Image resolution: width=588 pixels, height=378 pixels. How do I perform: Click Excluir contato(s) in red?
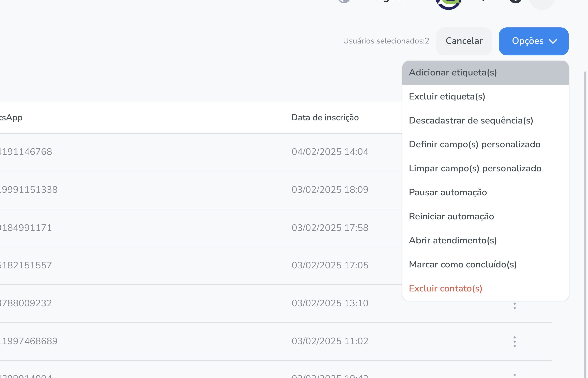(x=485, y=288)
